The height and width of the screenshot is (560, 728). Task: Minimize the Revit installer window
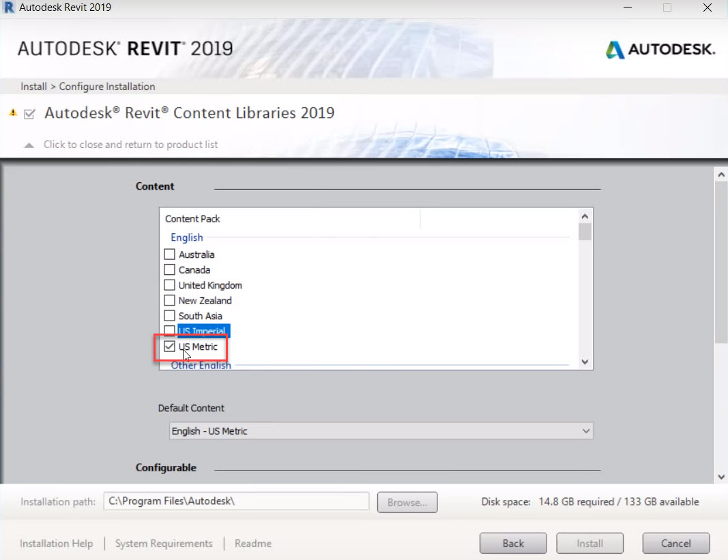click(x=628, y=8)
